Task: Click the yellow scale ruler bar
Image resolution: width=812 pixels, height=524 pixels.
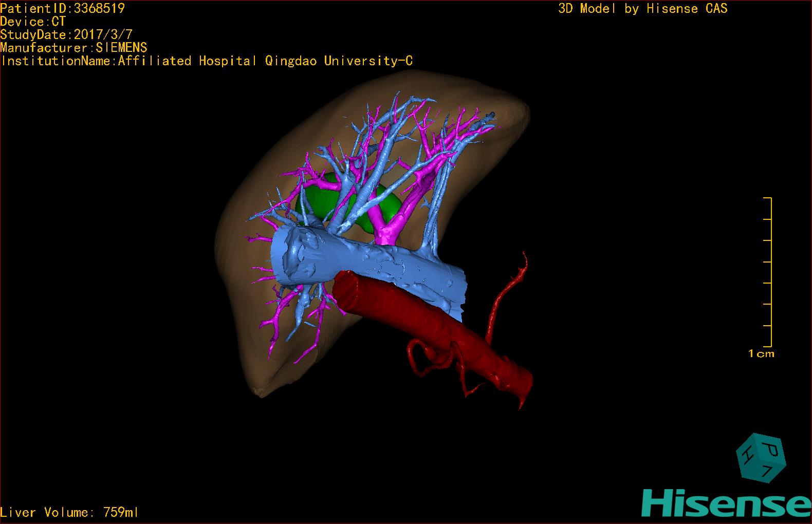Action: [x=768, y=272]
